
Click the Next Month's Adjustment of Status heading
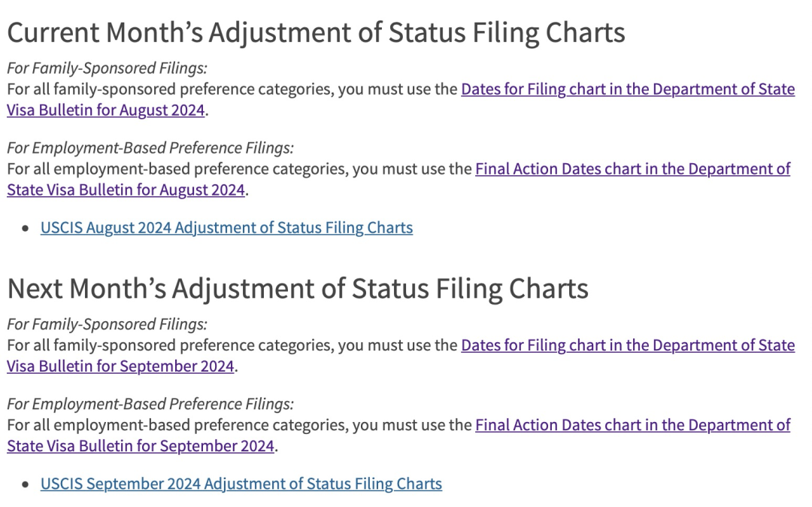click(x=297, y=289)
